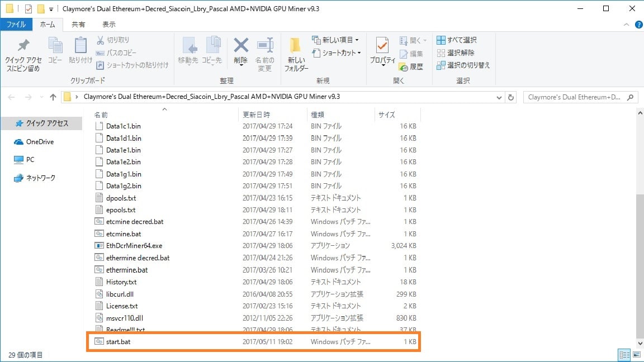Click the Edit ribbon command
Viewport: 644px width, 362px height.
[x=411, y=54]
